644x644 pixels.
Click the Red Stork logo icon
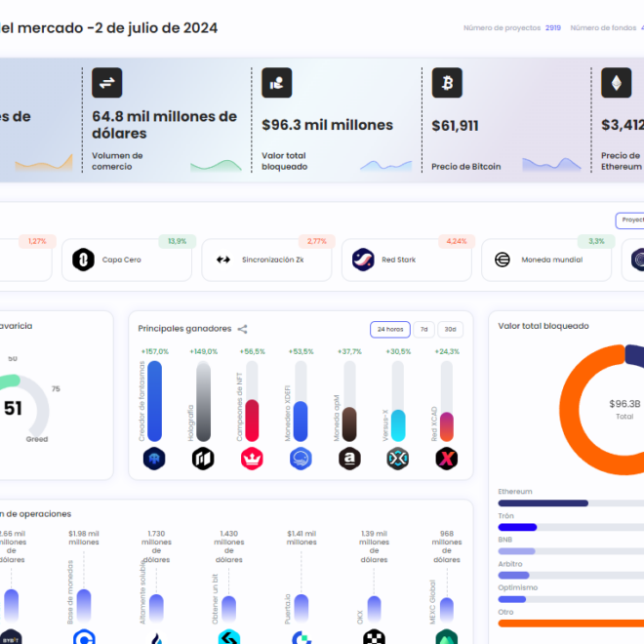(364, 260)
